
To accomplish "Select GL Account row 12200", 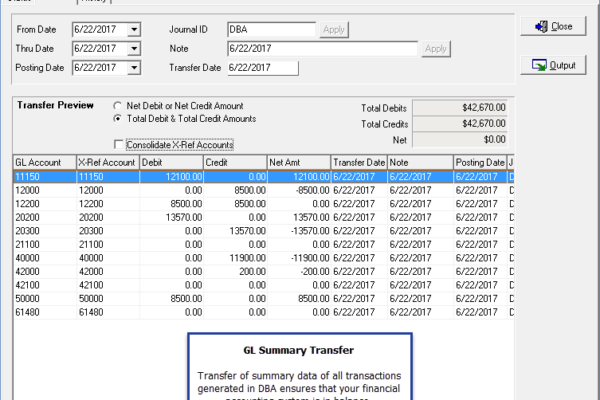I will 263,204.
